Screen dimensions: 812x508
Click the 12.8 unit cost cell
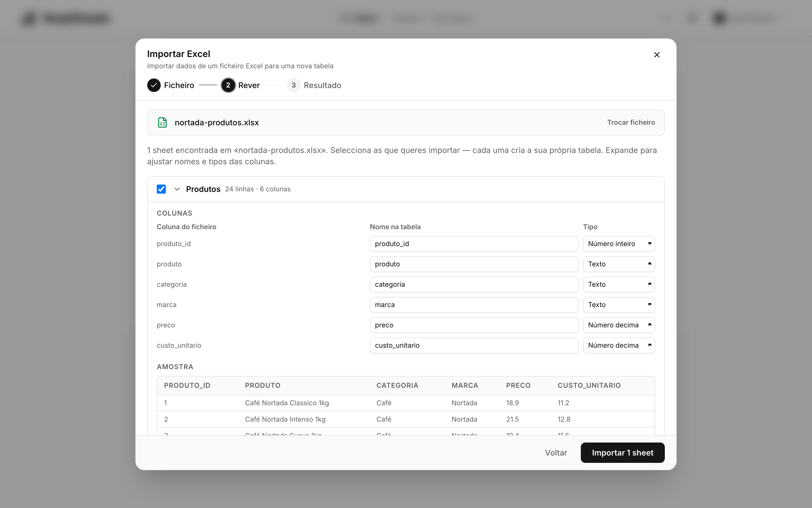point(564,420)
